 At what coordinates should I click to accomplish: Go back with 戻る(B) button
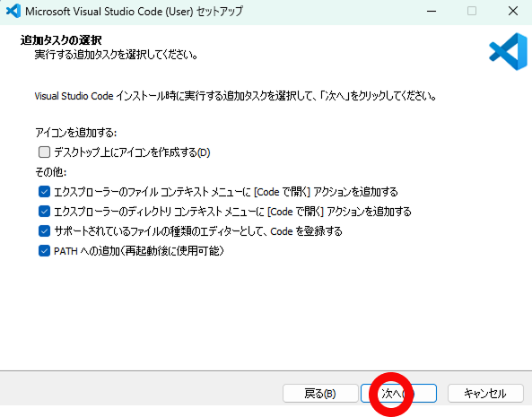(x=320, y=394)
